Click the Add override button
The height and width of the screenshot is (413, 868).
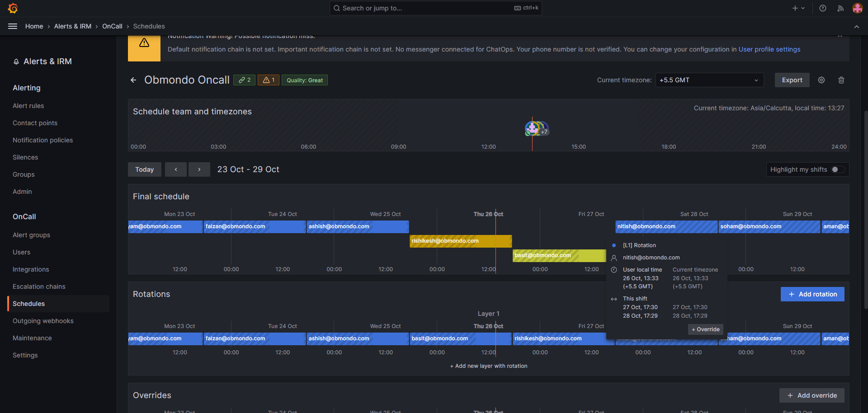812,395
